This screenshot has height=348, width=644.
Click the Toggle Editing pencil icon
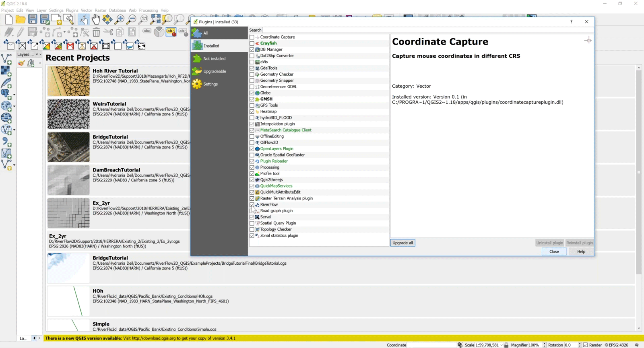21,32
